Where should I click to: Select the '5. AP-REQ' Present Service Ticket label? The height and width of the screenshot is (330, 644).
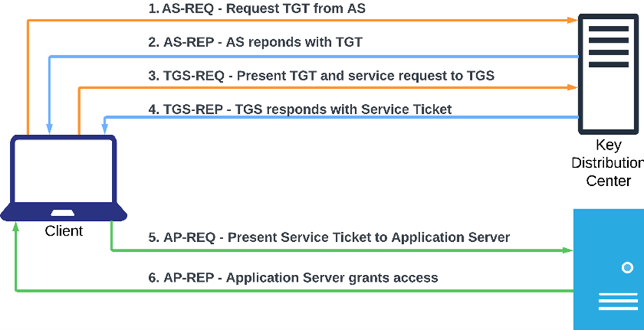pyautogui.click(x=329, y=237)
